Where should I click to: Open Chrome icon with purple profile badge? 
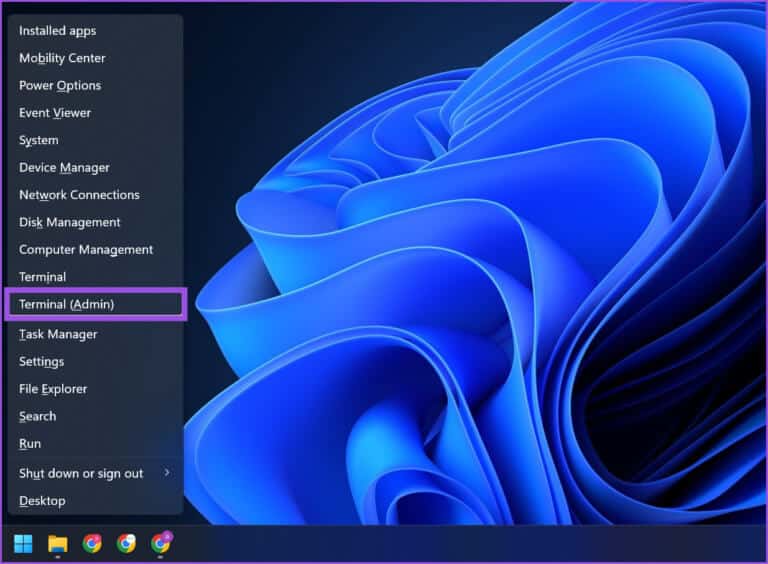(161, 542)
